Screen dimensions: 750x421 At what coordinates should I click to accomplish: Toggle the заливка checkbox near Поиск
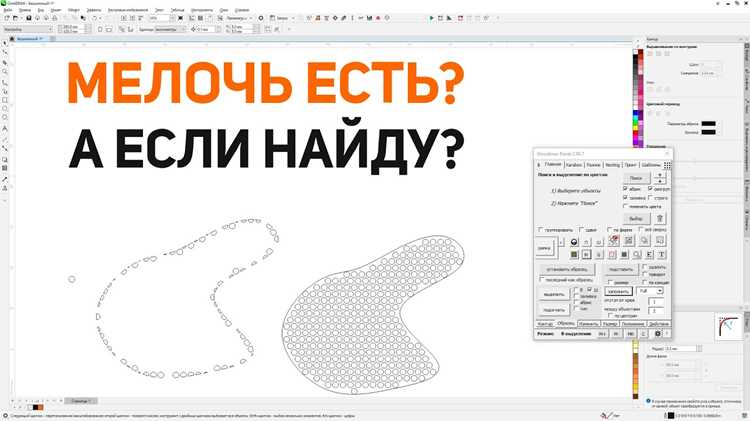point(625,198)
